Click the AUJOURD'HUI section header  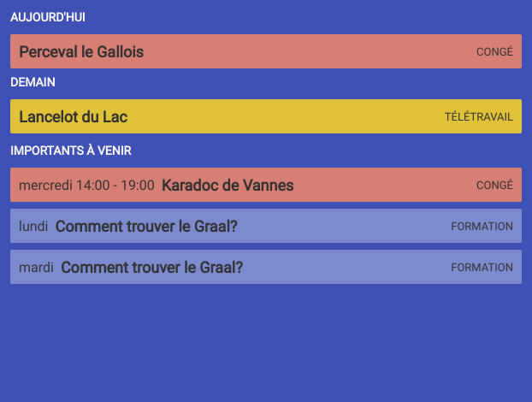[x=48, y=17]
